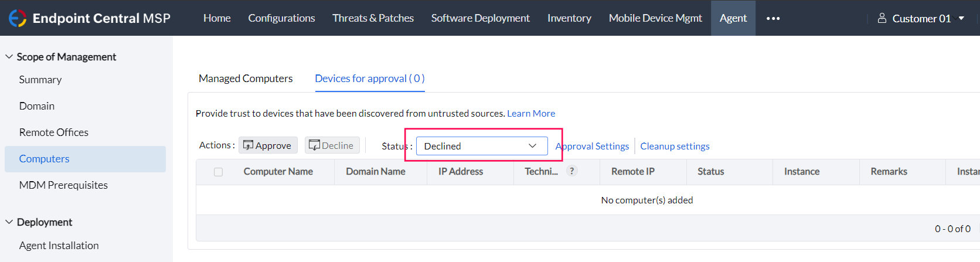Open Approval Settings link
Screen dimensions: 980x262
coord(593,146)
